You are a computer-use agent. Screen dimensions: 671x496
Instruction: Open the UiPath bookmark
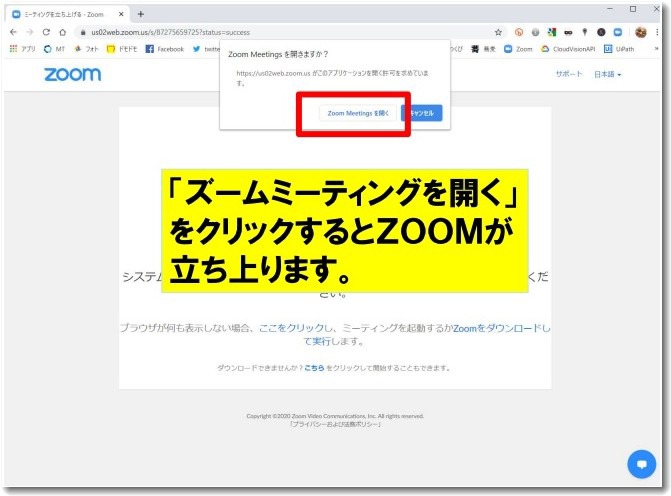coord(619,49)
